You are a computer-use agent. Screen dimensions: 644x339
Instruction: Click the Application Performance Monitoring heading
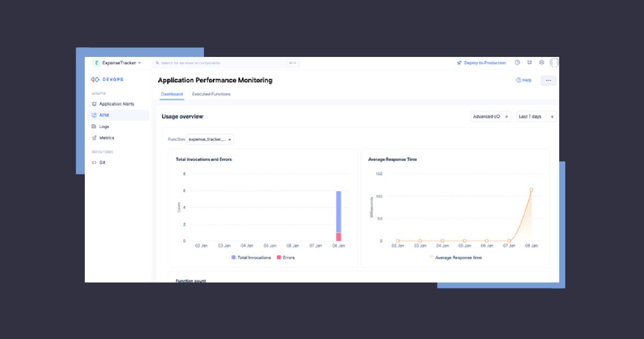click(215, 80)
